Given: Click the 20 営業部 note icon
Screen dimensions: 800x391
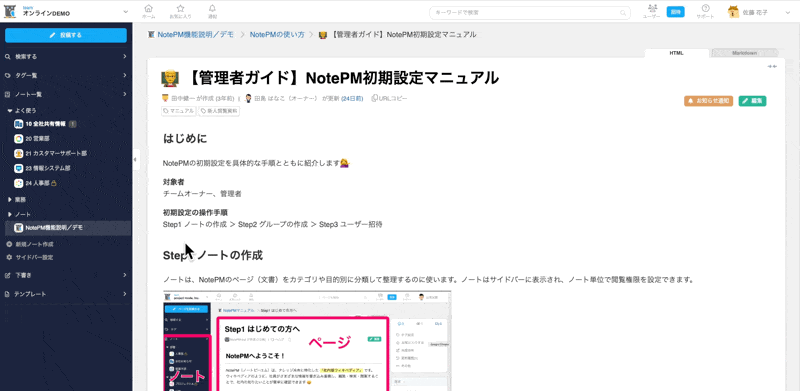Looking at the screenshot, I should coord(18,138).
